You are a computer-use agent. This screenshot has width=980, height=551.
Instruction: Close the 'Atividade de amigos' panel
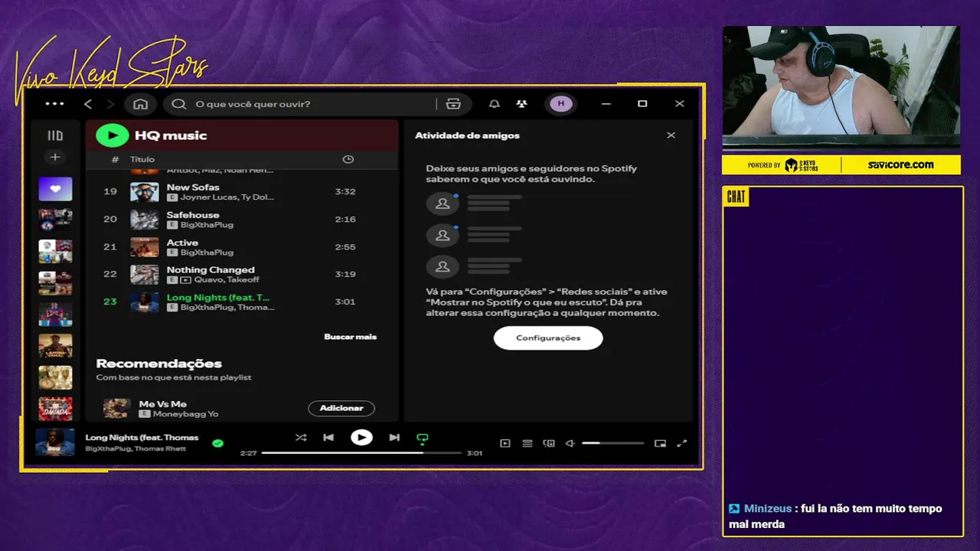click(671, 135)
